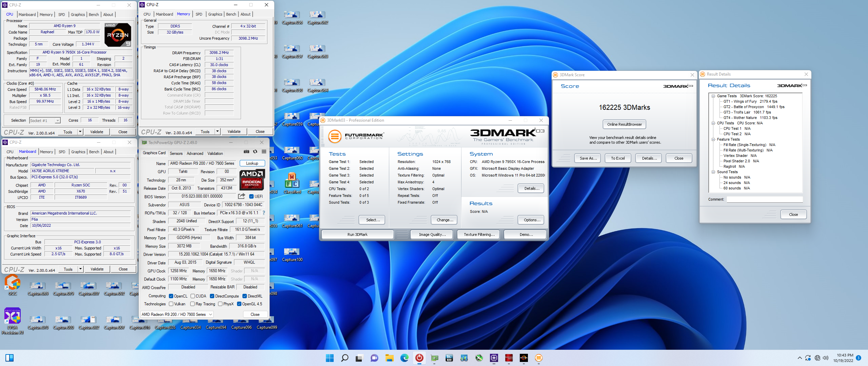Toggle CUDA checkbox in GPU-Z
The width and height of the screenshot is (868, 366).
[193, 296]
